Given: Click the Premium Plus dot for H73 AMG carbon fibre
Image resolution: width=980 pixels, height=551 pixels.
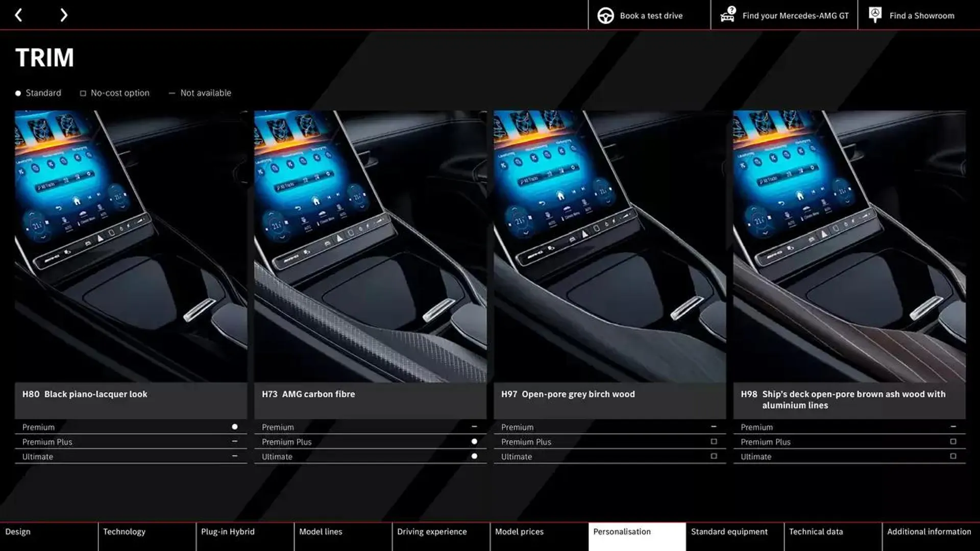Looking at the screenshot, I should tap(473, 441).
